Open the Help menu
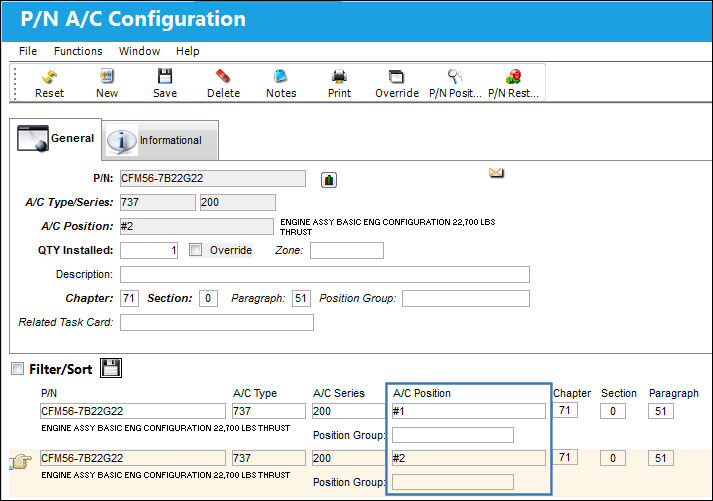 click(187, 51)
